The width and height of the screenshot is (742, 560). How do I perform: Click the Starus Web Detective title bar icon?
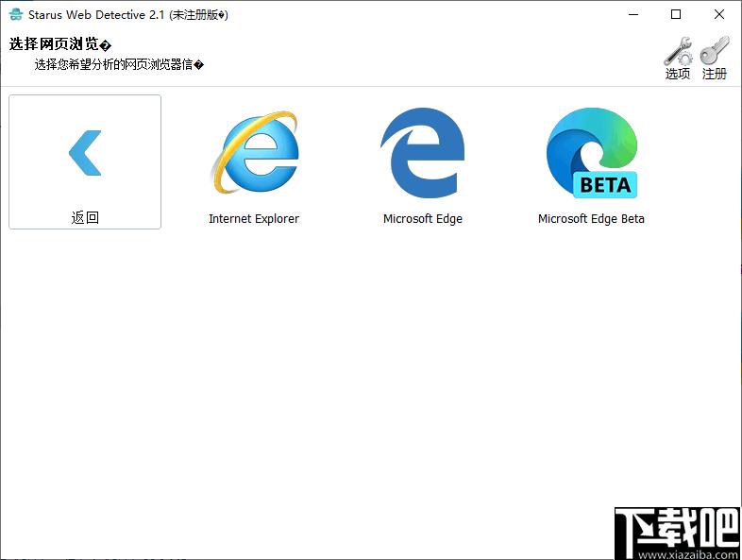16,15
